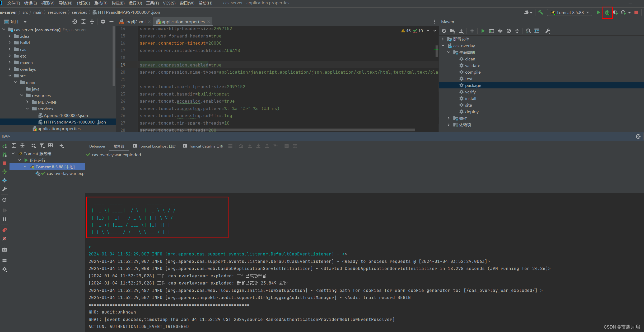The height and width of the screenshot is (332, 644).
Task: Pause the program in Services sidebar
Action: click(x=4, y=219)
